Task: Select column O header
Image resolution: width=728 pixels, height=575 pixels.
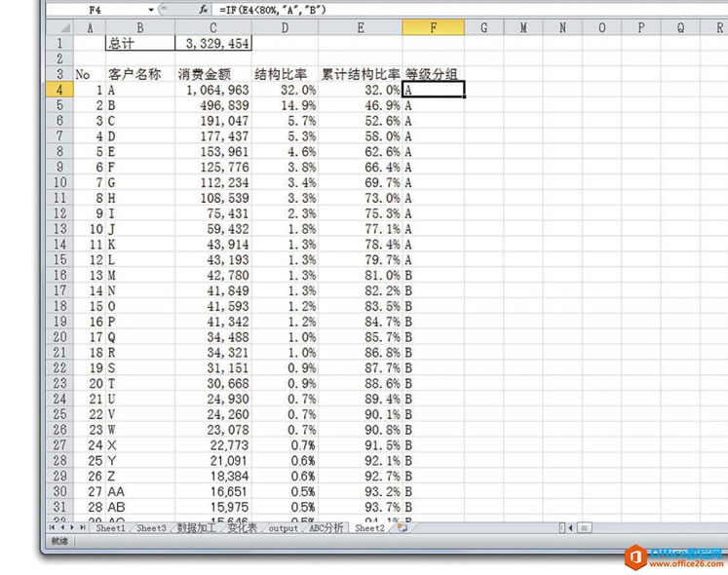Action: pyautogui.click(x=601, y=27)
